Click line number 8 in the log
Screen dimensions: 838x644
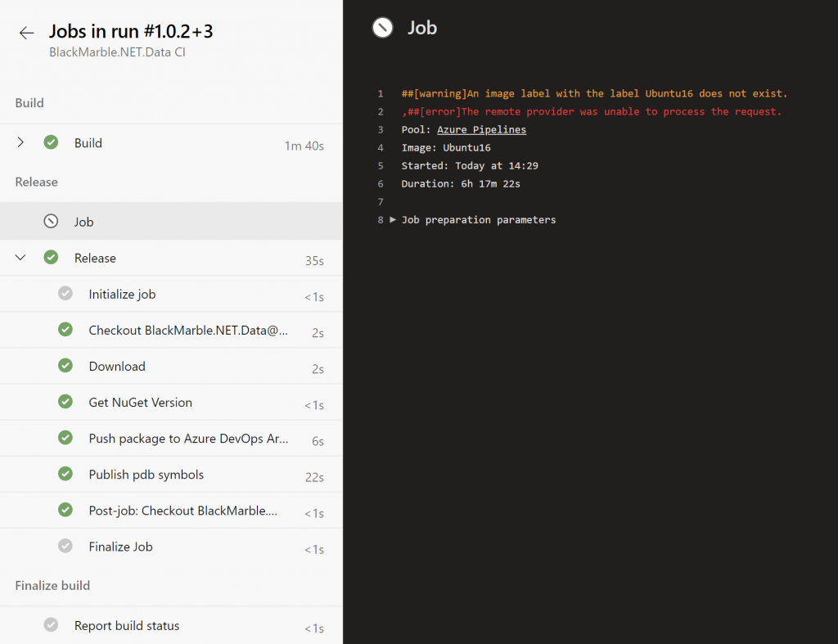381,219
